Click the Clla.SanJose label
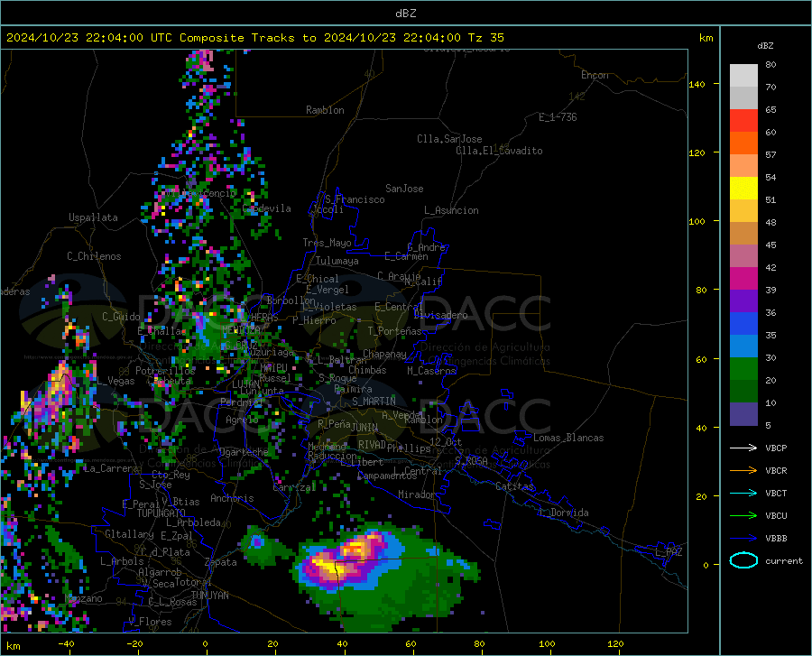This screenshot has height=656, width=812. [x=449, y=139]
